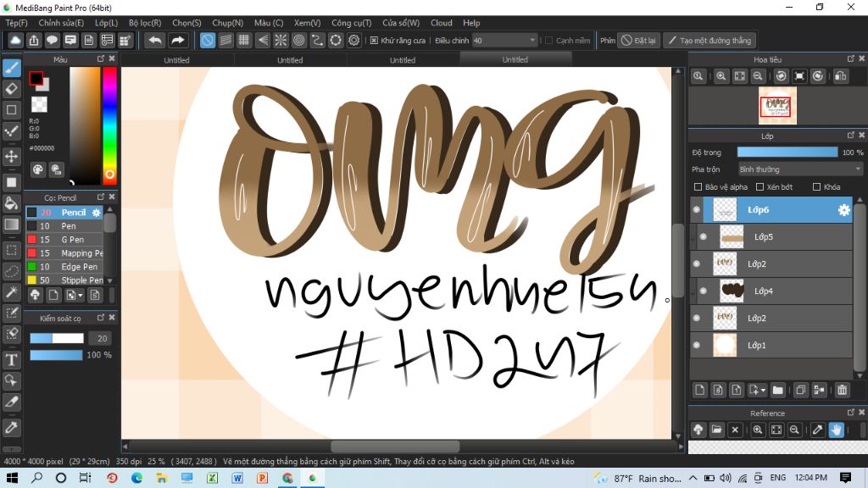This screenshot has width=868, height=488.
Task: Delete layer with trash icon
Action: [842, 390]
